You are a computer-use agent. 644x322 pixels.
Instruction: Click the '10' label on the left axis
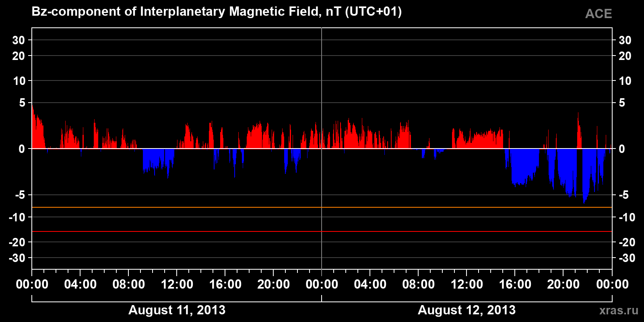tap(19, 81)
